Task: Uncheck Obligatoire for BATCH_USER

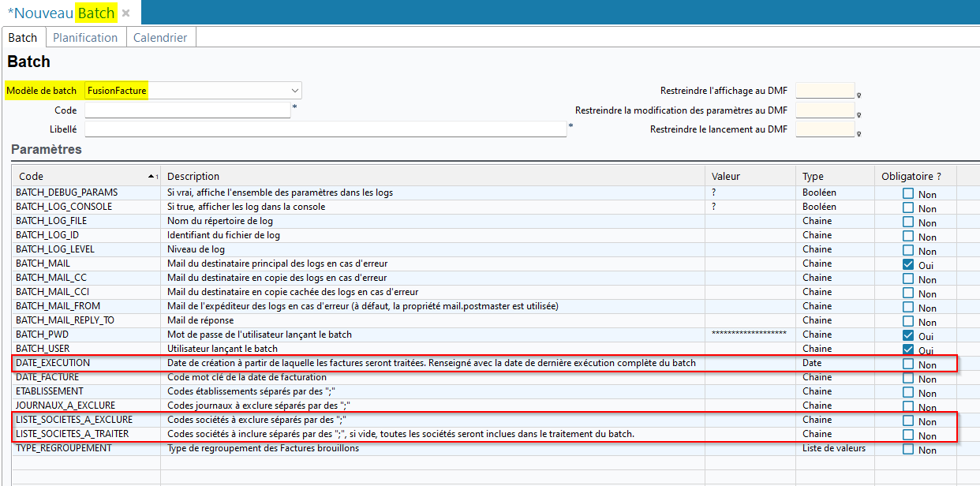Action: click(x=908, y=350)
